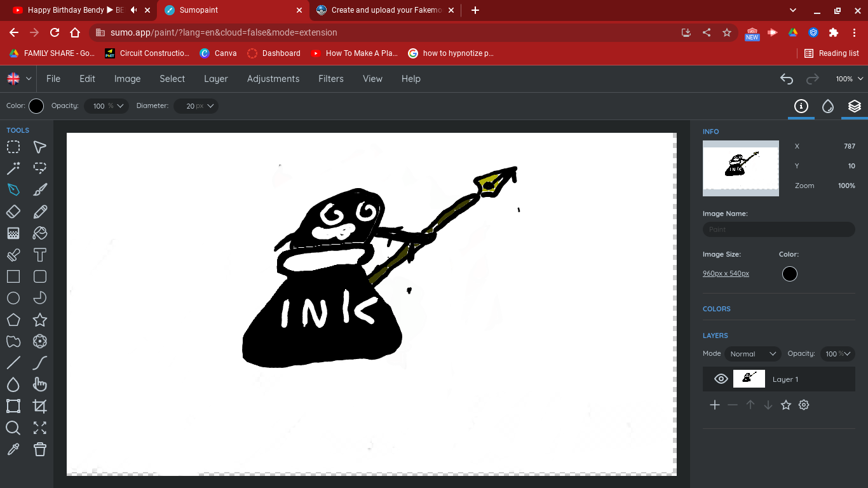Bookmark this page with star icon
The width and height of the screenshot is (868, 488).
(727, 32)
